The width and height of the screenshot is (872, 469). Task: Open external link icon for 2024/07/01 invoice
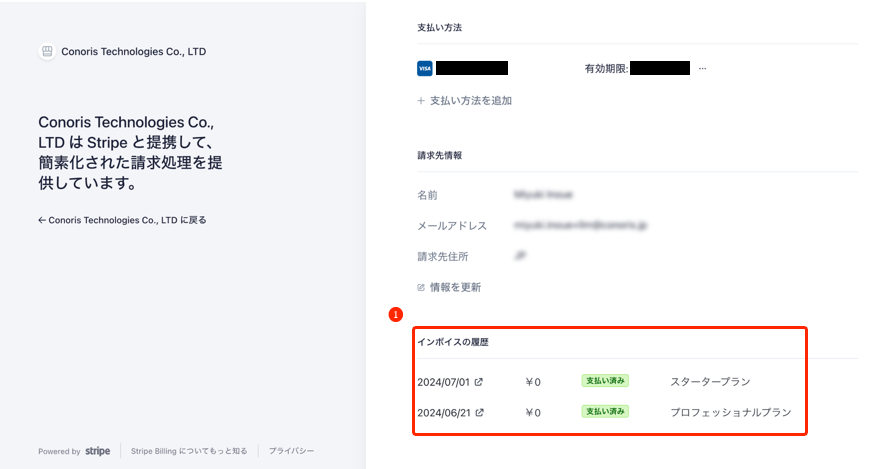479,382
